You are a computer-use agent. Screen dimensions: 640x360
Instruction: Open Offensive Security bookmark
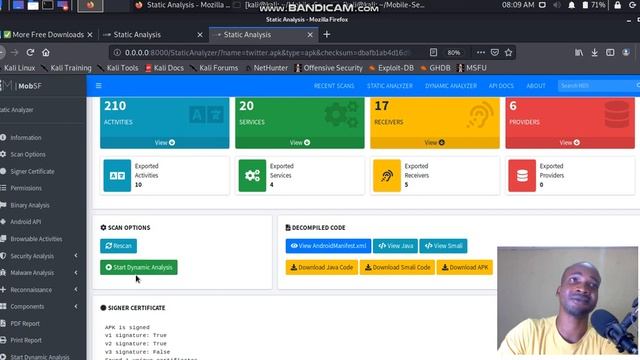329,68
